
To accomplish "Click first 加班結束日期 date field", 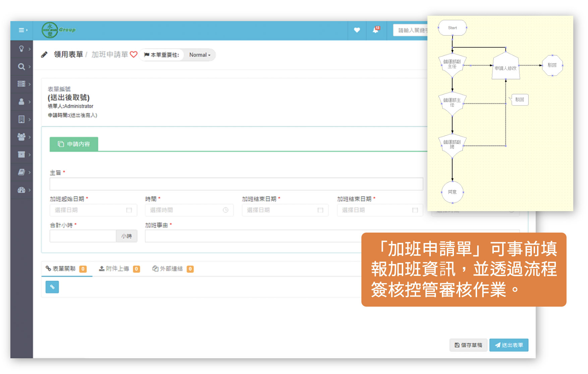I will [x=285, y=210].
